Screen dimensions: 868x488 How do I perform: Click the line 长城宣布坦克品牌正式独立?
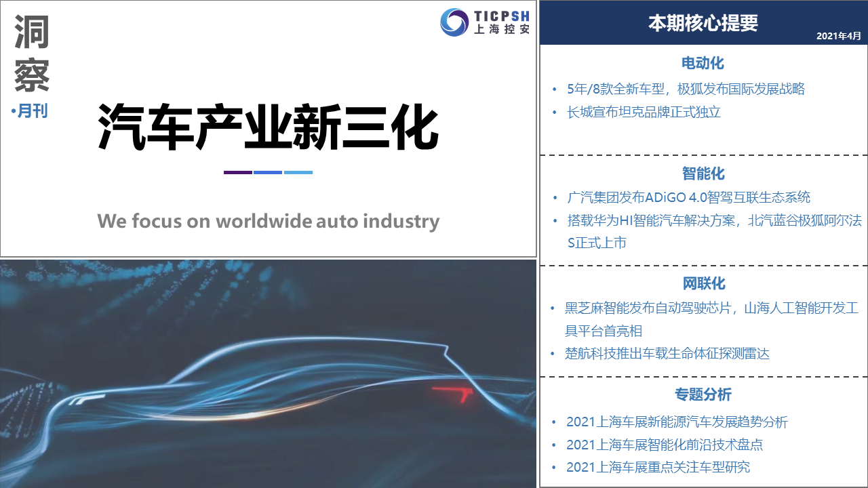(644, 112)
